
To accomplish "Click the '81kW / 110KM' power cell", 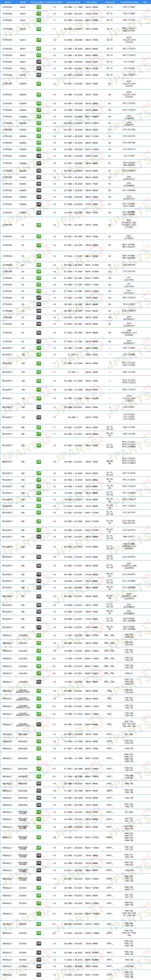I will (x=92, y=278).
